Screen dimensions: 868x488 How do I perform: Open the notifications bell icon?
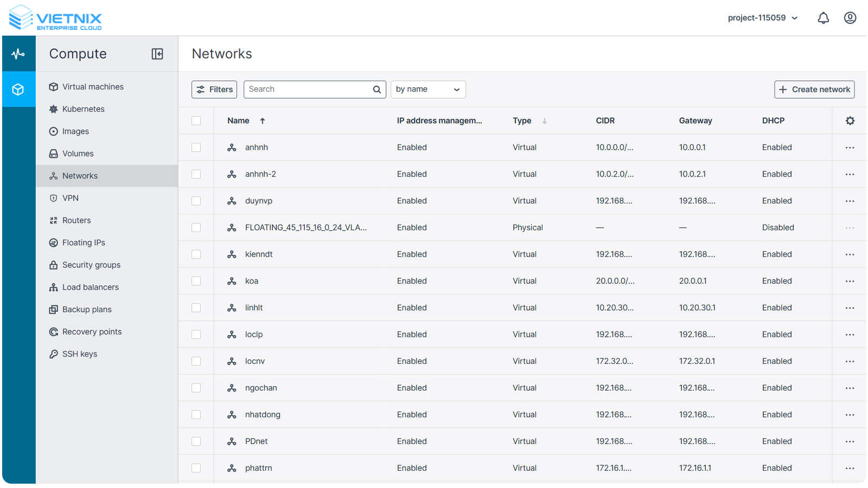pyautogui.click(x=823, y=18)
